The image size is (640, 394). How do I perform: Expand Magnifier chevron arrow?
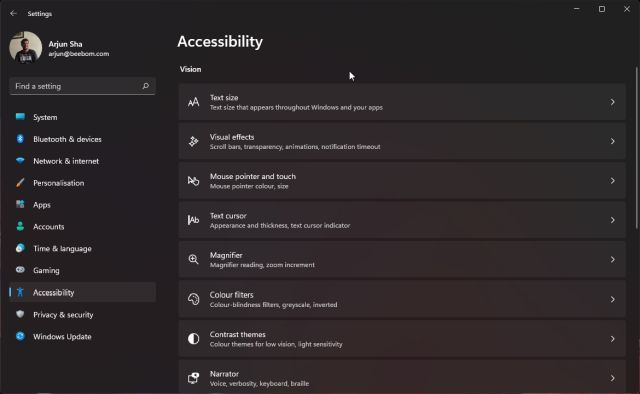point(613,259)
